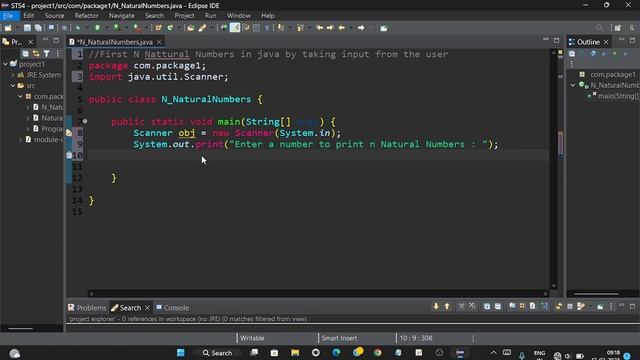
Task: Click the Forward navigation arrow in toolbar
Action: (361, 28)
